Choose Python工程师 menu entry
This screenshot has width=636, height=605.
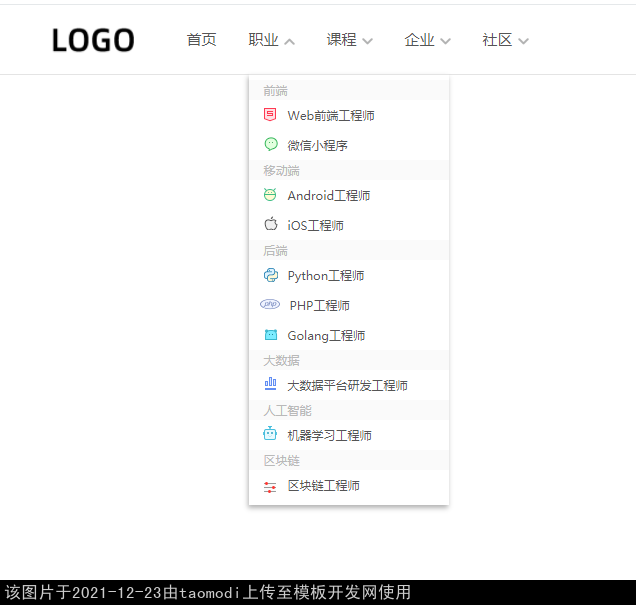pyautogui.click(x=326, y=276)
